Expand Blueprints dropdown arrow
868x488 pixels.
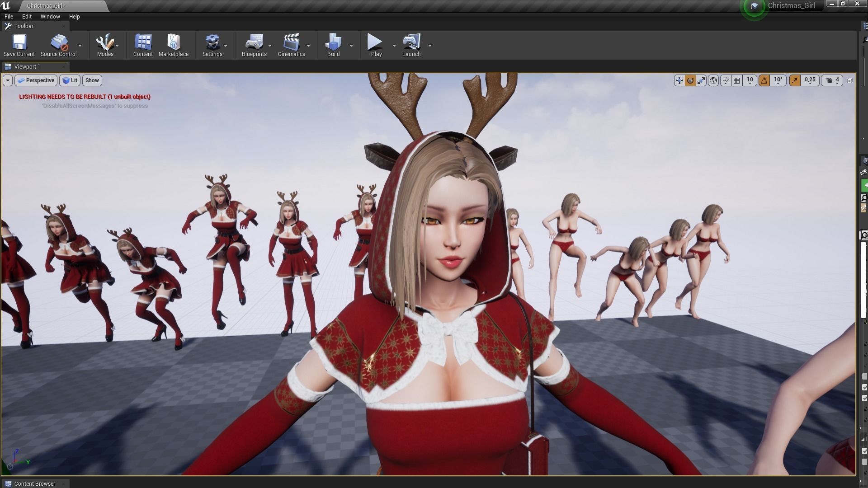(270, 45)
